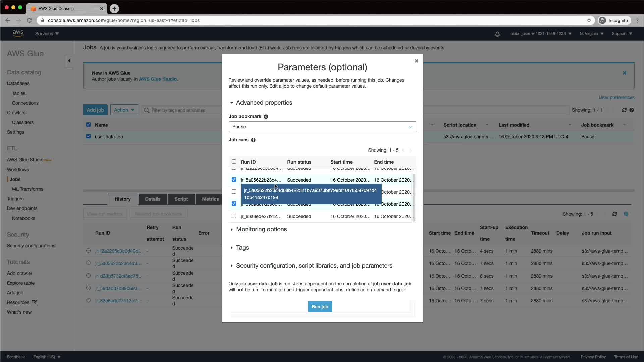Open the Job bookmark Pause dropdown
This screenshot has width=644, height=362.
(x=322, y=127)
